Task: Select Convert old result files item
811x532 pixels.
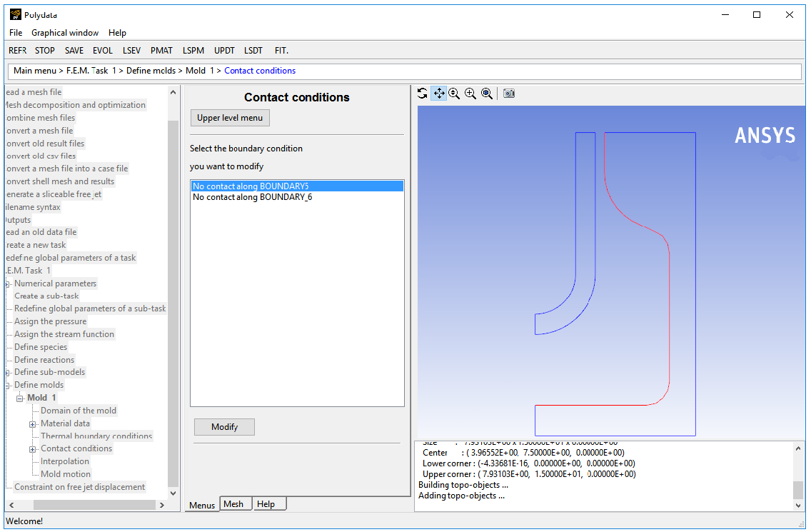Action: [45, 143]
